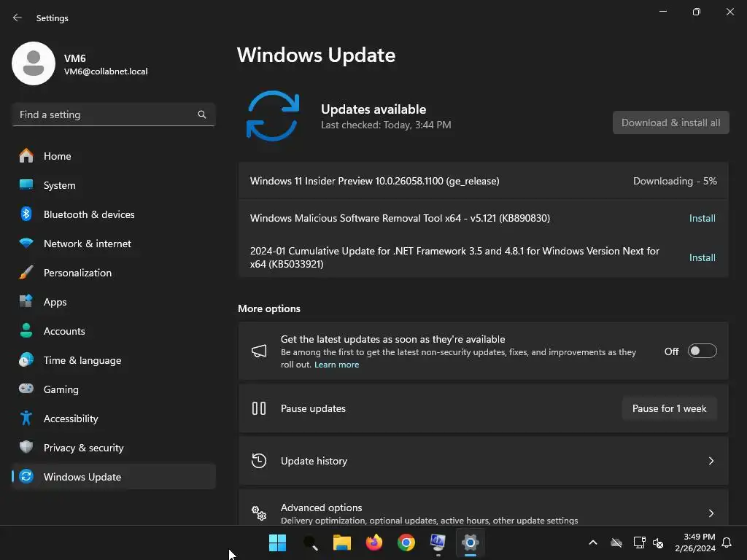Click the cloud sync off icon in system tray
Screen dimensions: 747x560
pyautogui.click(x=616, y=542)
